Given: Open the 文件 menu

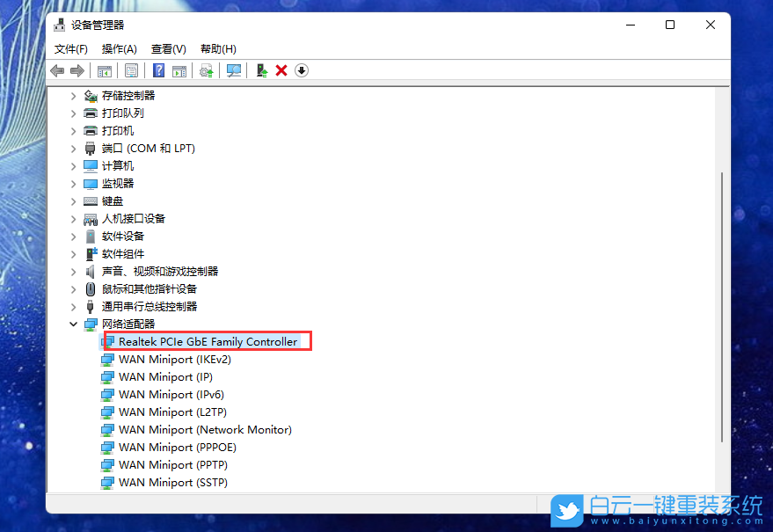Looking at the screenshot, I should [70, 48].
